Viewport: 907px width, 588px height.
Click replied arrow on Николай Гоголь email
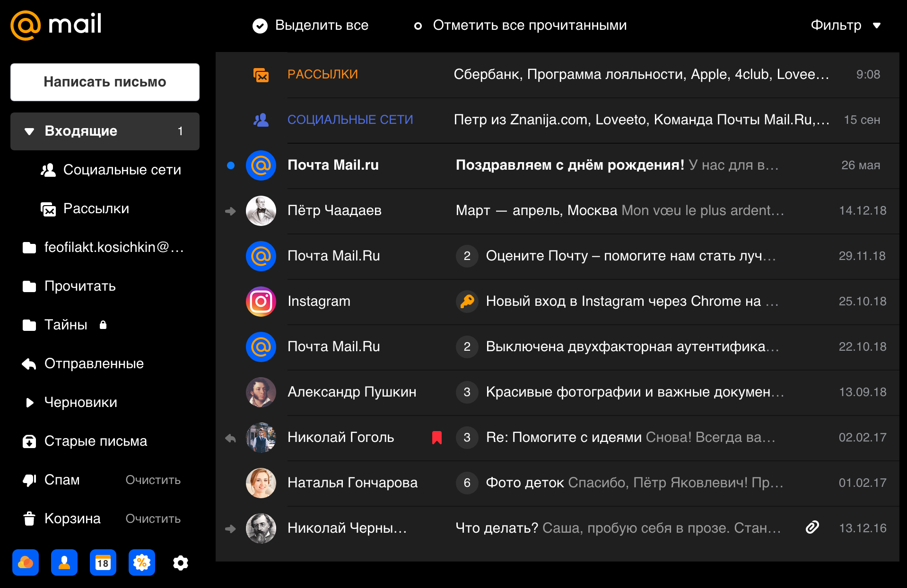click(230, 438)
